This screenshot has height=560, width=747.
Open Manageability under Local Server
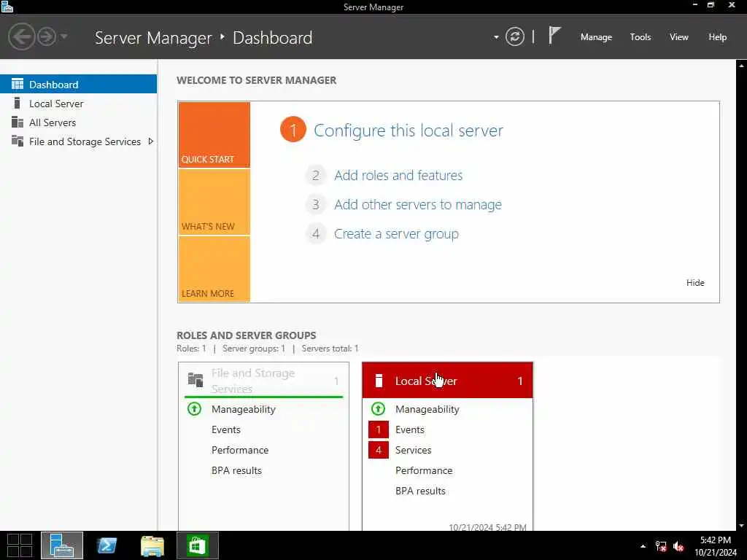pos(427,409)
